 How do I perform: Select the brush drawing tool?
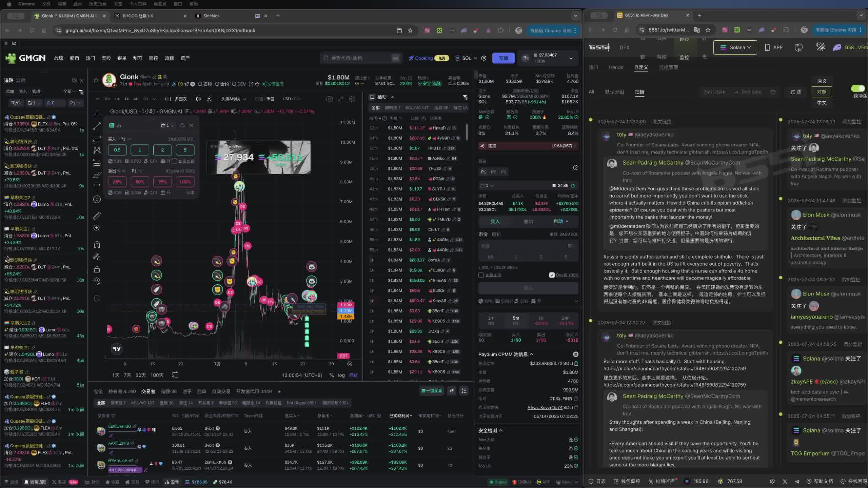point(97,175)
